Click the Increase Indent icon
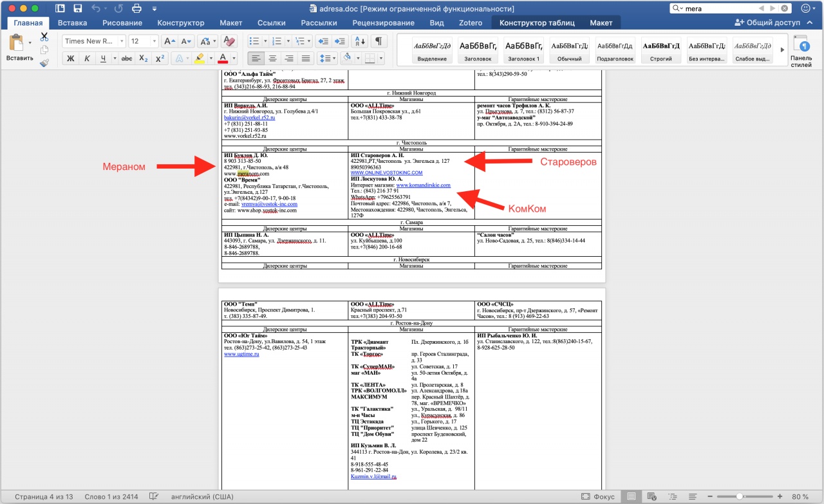Viewport: 824px width, 504px height. pyautogui.click(x=340, y=41)
